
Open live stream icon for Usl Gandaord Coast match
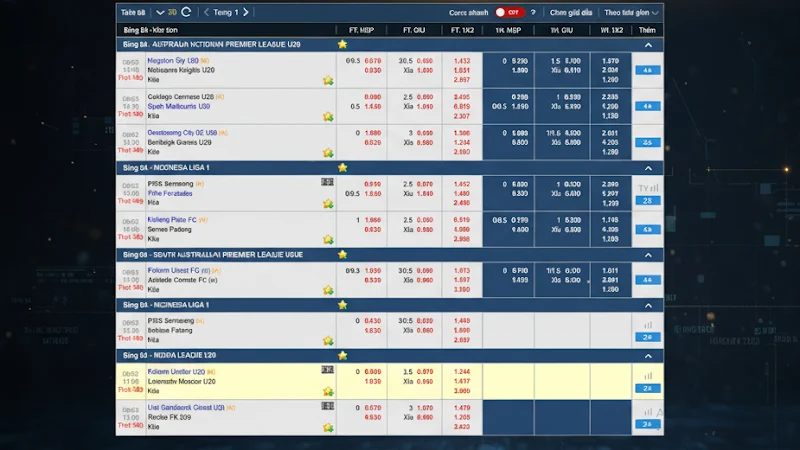(x=327, y=407)
